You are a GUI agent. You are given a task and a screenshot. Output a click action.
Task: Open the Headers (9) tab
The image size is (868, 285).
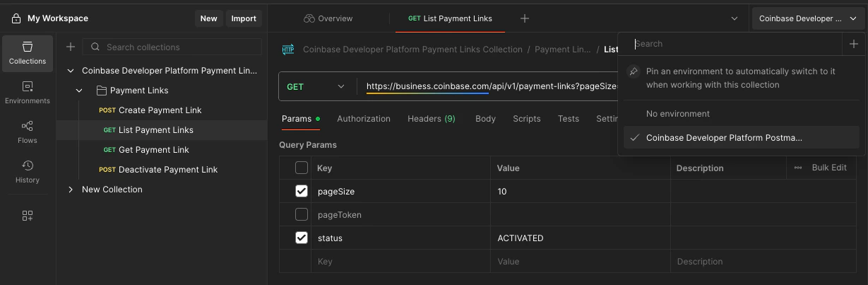point(432,119)
